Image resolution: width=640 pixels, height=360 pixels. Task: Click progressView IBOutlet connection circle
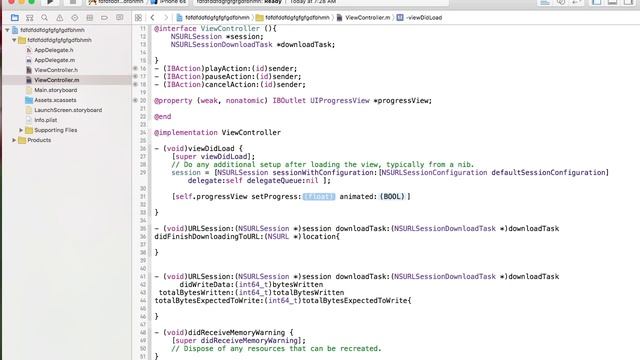click(x=135, y=100)
